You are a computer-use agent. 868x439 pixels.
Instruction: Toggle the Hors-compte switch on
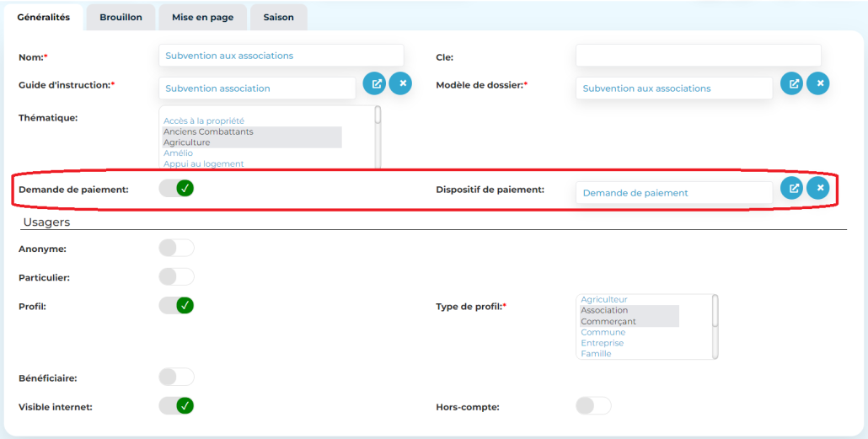click(593, 406)
